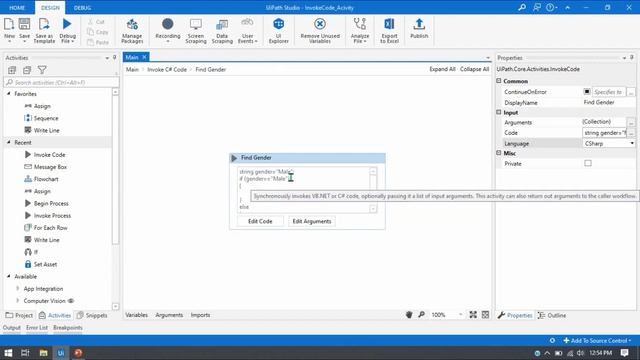Open Arguments collection ellipsis button
The height and width of the screenshot is (360, 640).
coord(631,122)
